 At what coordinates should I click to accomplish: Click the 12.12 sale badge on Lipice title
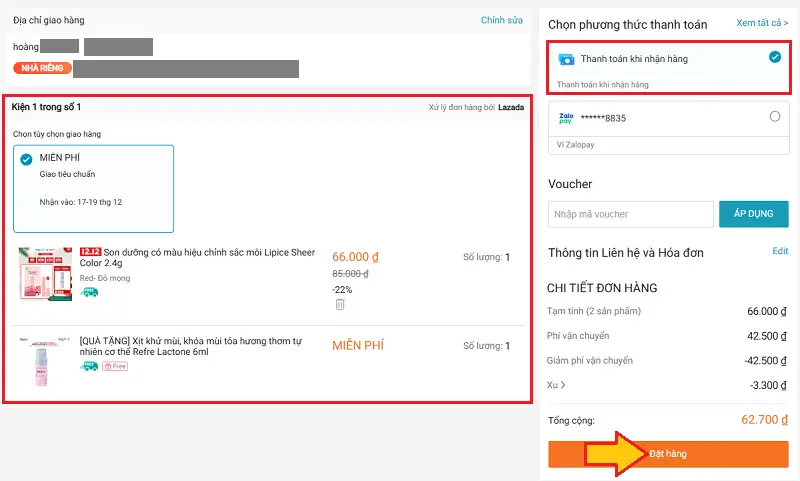[90, 251]
